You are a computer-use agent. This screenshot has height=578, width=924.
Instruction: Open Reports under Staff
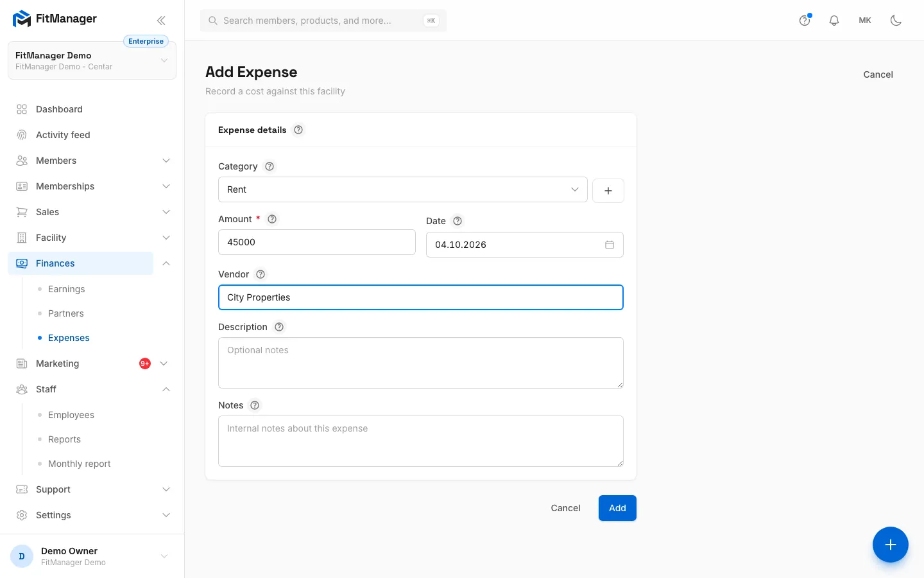click(x=64, y=439)
